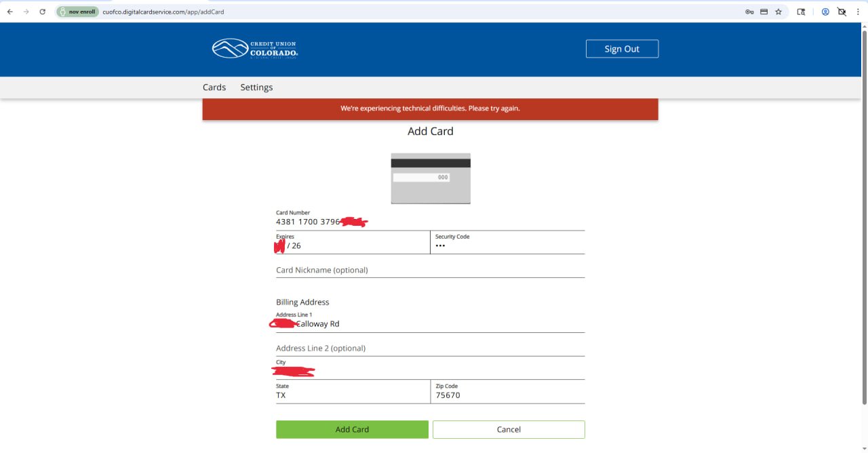Cancel adding the card
This screenshot has width=868, height=453.
tap(509, 429)
